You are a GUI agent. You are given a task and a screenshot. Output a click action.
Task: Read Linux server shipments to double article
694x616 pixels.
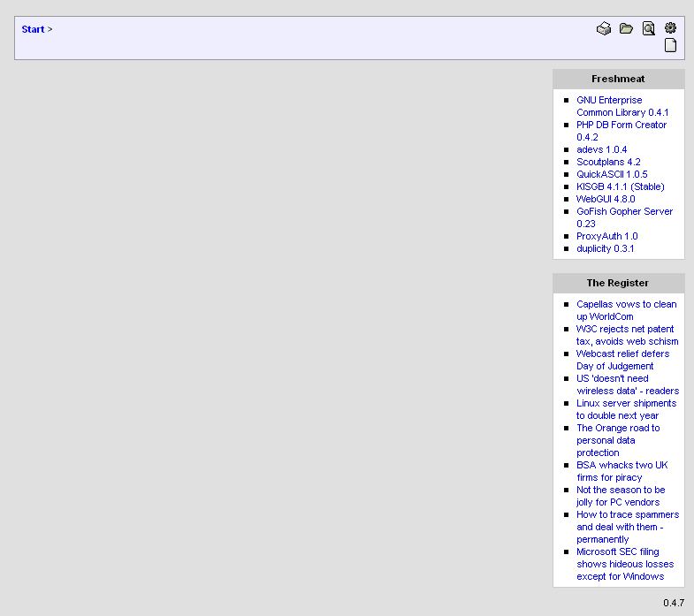coord(626,409)
